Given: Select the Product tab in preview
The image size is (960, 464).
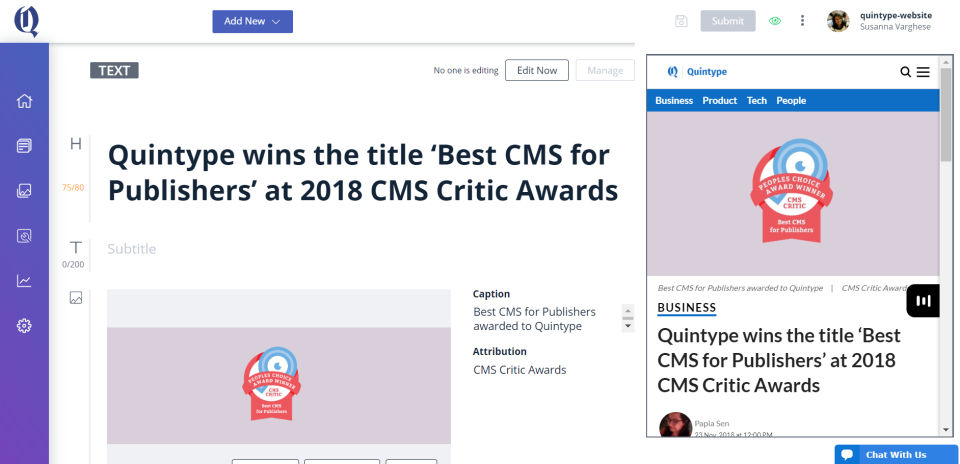Looking at the screenshot, I should [x=719, y=100].
